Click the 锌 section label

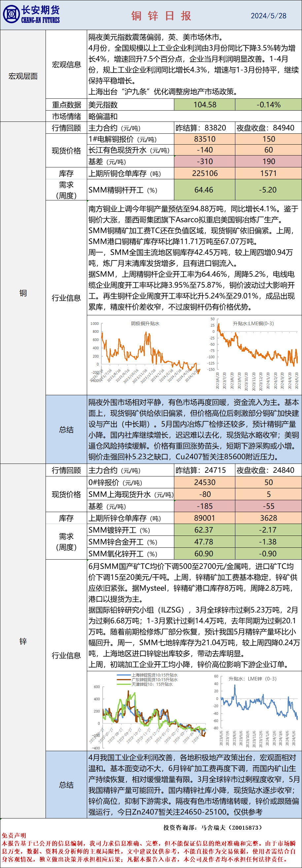23,641
